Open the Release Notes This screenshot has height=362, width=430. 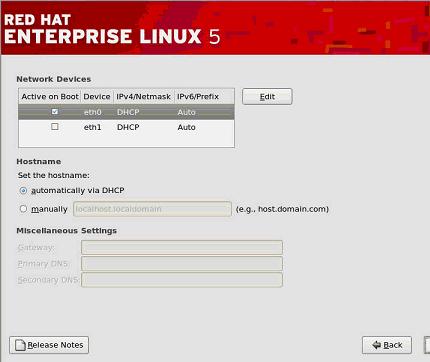click(49, 345)
